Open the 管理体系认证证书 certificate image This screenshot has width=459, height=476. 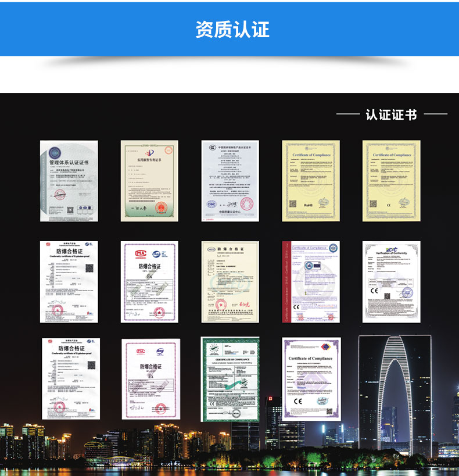[69, 181]
